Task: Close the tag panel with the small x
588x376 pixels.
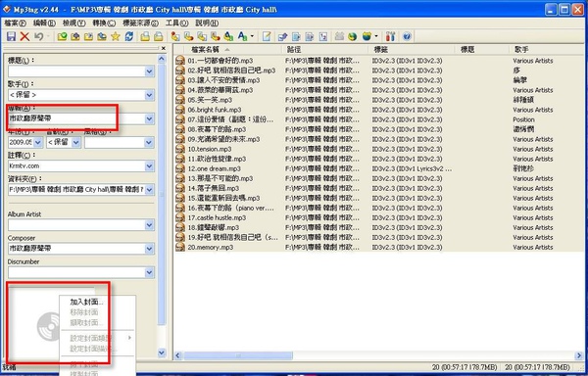Action: pyautogui.click(x=163, y=48)
